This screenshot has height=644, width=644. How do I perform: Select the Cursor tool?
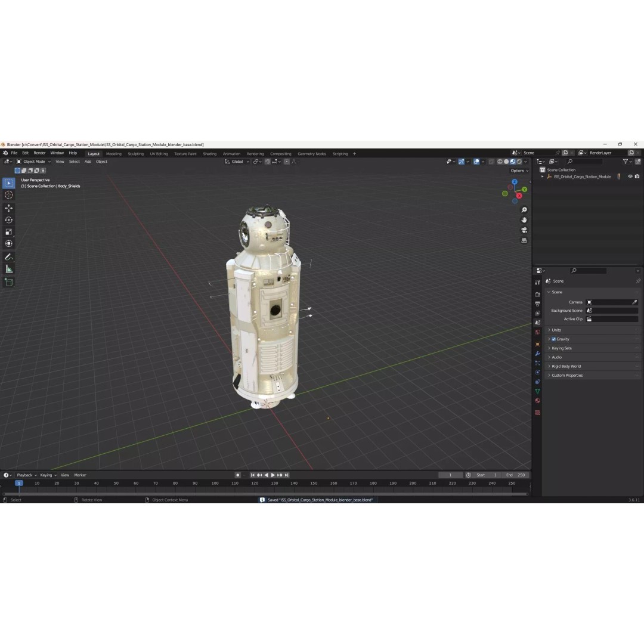coord(8,195)
